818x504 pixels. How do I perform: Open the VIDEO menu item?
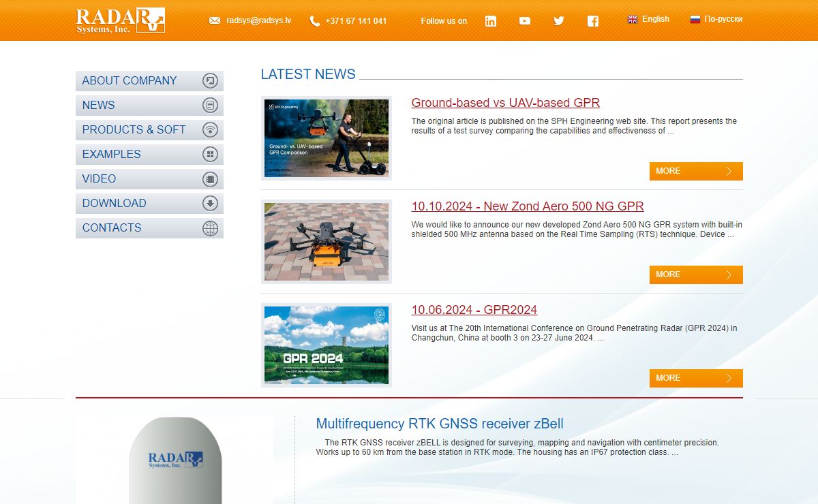(x=149, y=179)
